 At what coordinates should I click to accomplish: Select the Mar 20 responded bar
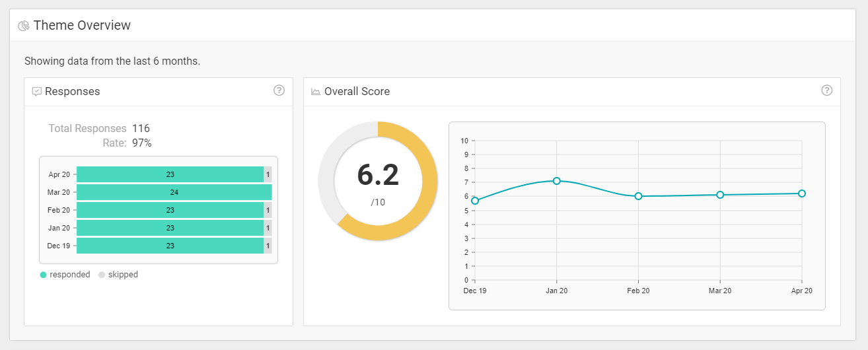pos(174,192)
